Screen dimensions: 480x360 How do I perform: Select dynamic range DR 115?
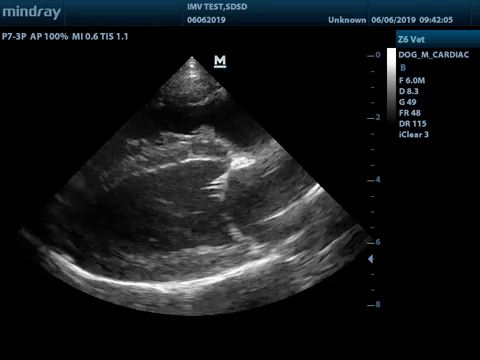tap(413, 124)
